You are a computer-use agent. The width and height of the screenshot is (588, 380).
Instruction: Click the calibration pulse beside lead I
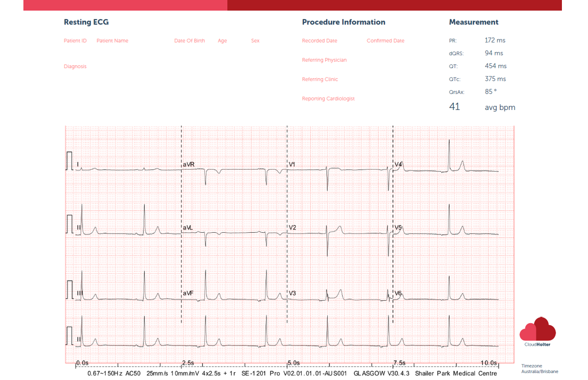[x=69, y=161]
